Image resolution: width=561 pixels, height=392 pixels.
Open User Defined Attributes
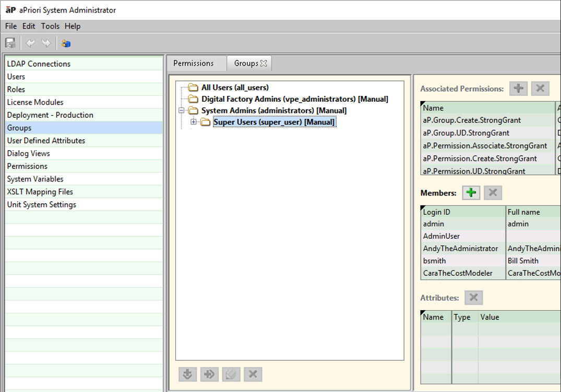83,140
